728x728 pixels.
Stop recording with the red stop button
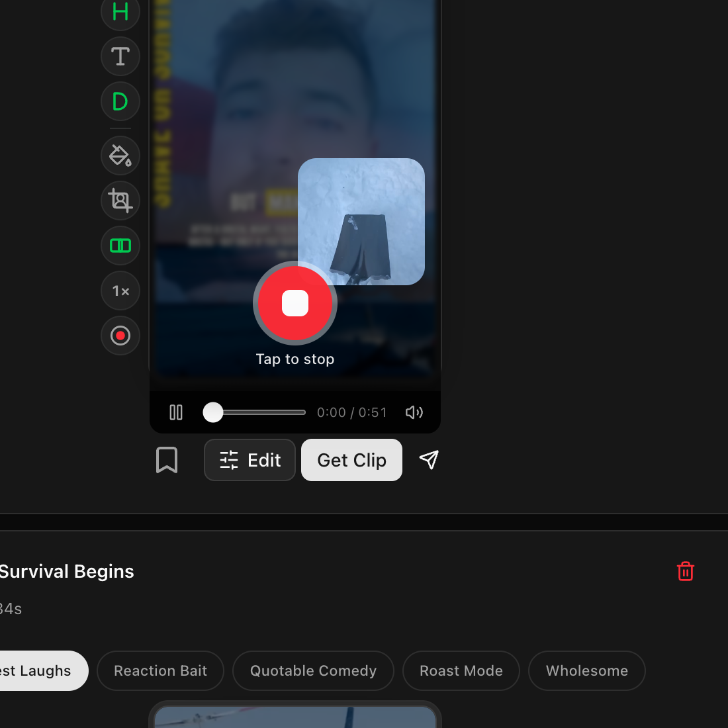[295, 303]
